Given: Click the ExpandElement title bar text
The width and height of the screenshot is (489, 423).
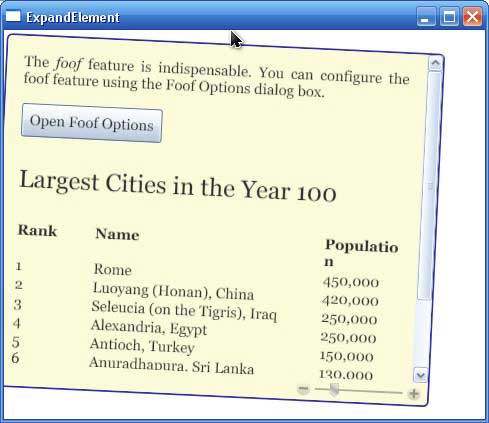Looking at the screenshot, I should [73, 17].
